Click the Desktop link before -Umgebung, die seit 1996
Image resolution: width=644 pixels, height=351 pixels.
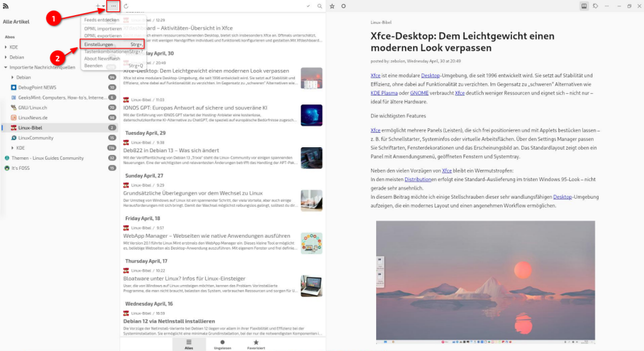coord(430,75)
